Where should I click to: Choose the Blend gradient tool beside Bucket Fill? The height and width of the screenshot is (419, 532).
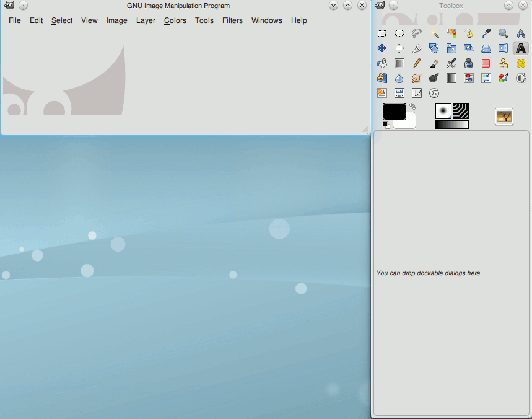[399, 63]
